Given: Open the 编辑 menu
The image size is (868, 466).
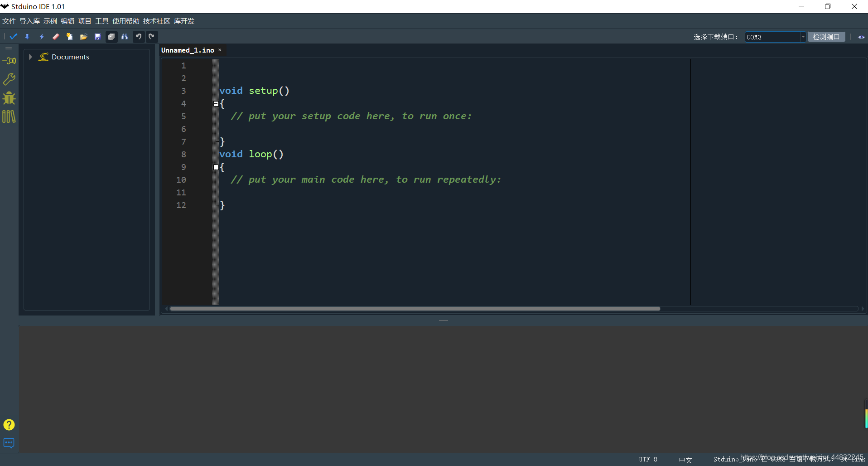Looking at the screenshot, I should [x=68, y=21].
